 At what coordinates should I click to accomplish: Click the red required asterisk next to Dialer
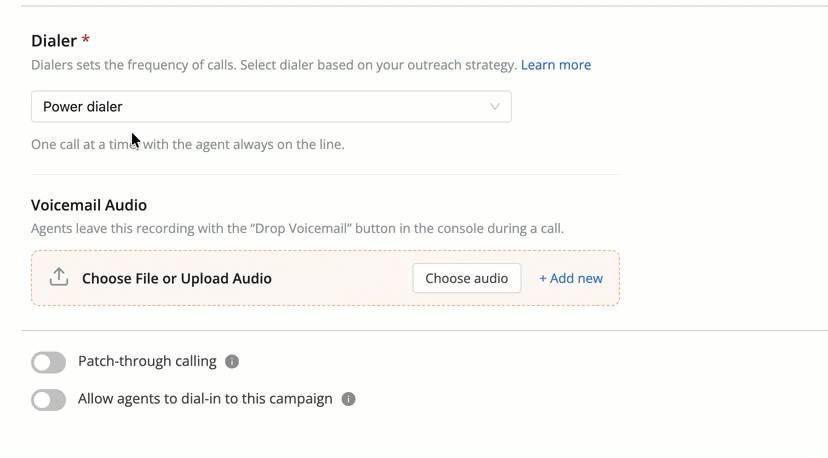[86, 39]
